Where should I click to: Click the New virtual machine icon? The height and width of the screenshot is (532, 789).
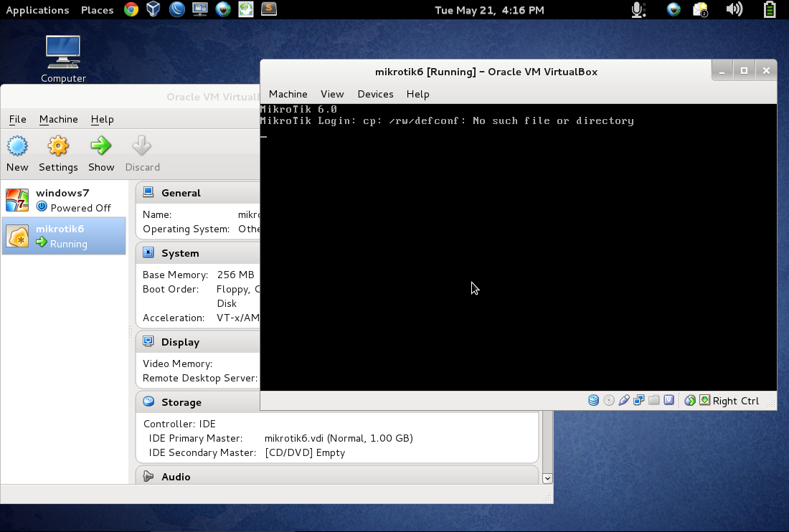coord(17,146)
